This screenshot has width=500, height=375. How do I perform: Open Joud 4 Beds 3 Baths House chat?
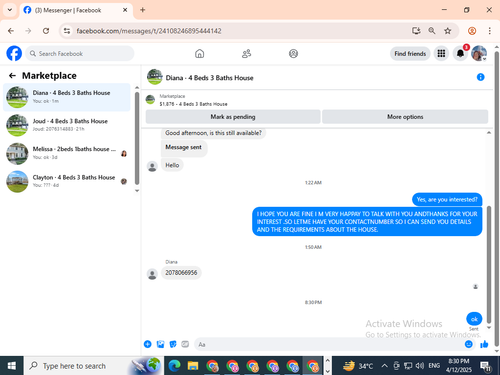(67, 125)
